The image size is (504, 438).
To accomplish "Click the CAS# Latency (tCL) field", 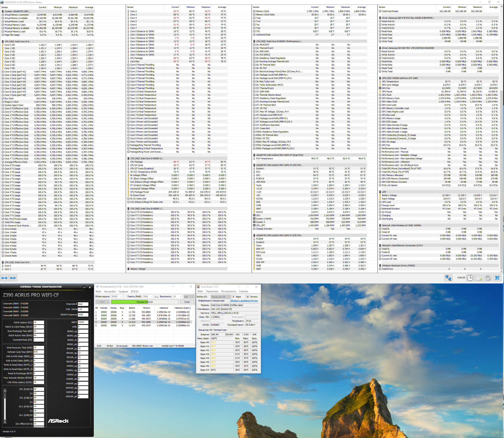I will pyautogui.click(x=39, y=322).
